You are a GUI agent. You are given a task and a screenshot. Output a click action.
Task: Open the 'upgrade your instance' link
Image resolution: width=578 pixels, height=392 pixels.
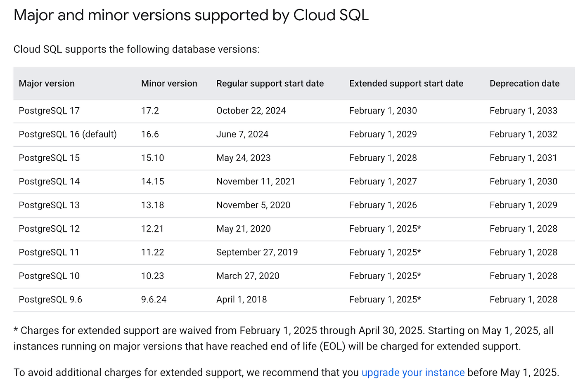(413, 373)
